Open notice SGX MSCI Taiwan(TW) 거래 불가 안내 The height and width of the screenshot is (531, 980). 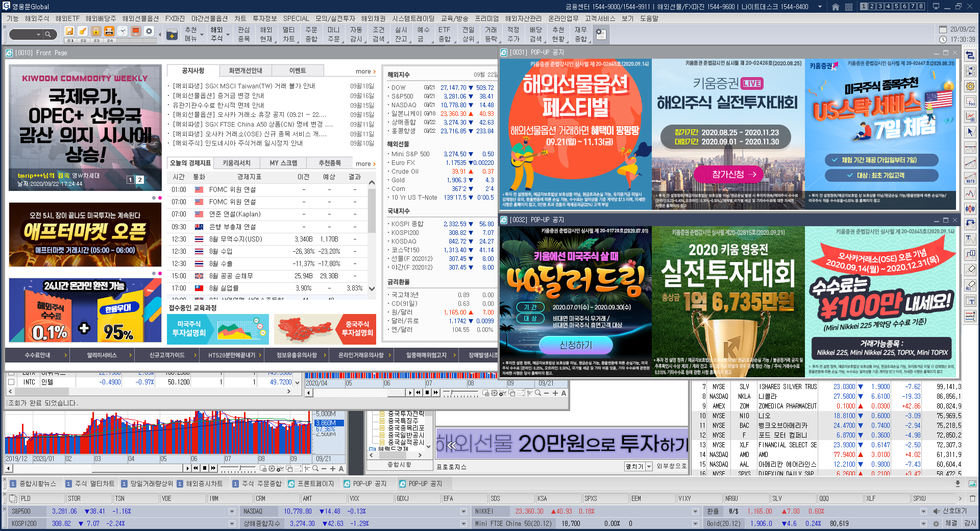pos(244,86)
